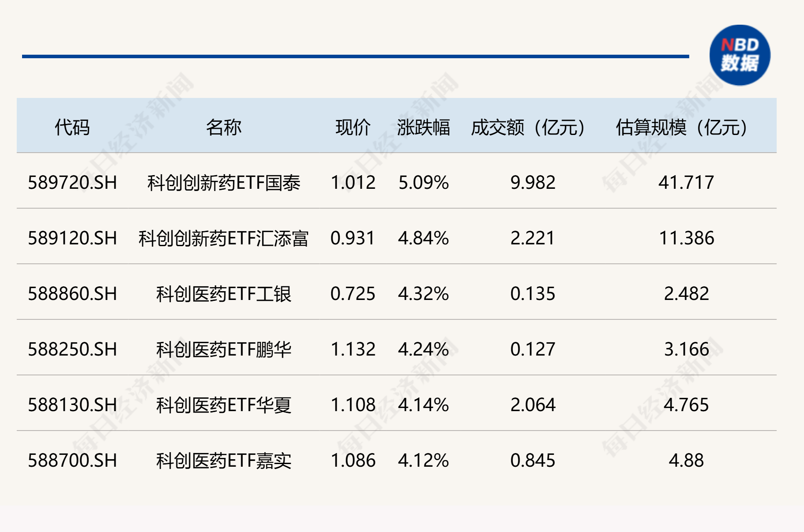Click the turnover value 2.064
This screenshot has height=532, width=804.
pyautogui.click(x=533, y=405)
